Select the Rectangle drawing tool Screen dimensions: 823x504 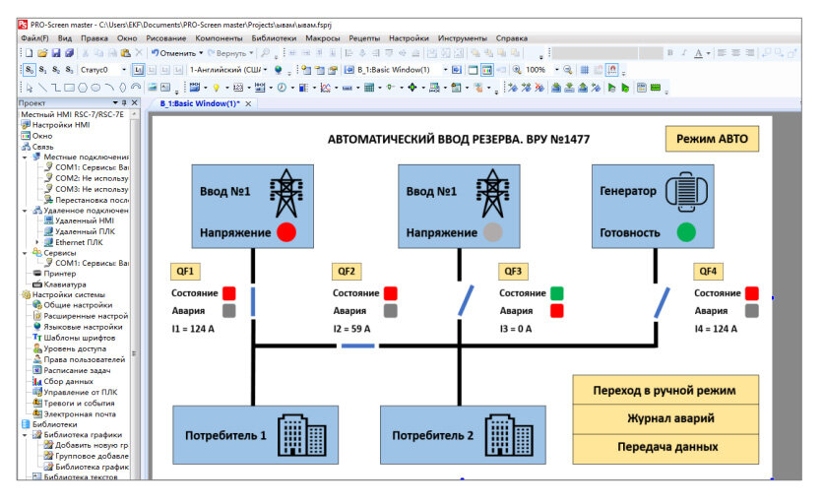69,88
